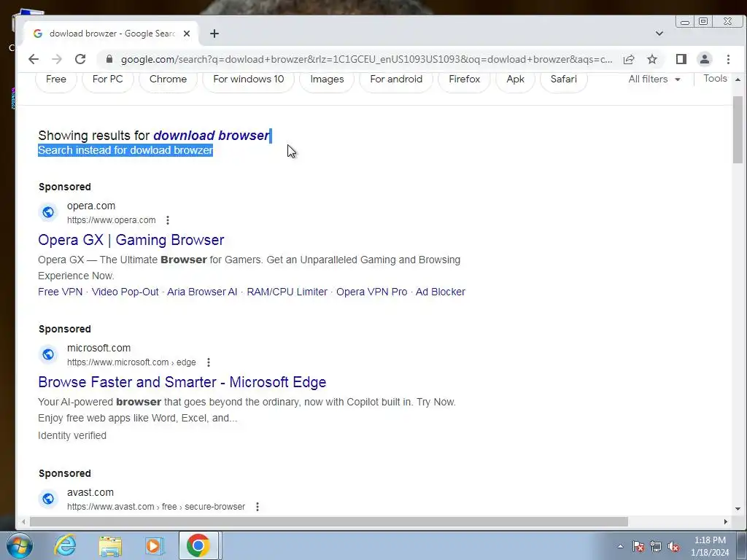The height and width of the screenshot is (560, 747).
Task: Open the Ad Blocker sitelink
Action: (x=440, y=292)
